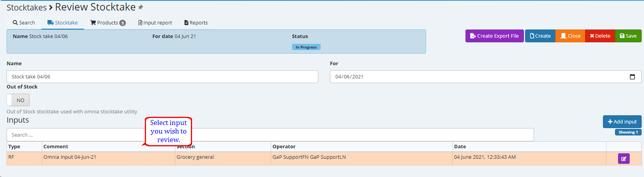Click the Products badge showing count 5
The image size is (644, 177).
click(122, 23)
